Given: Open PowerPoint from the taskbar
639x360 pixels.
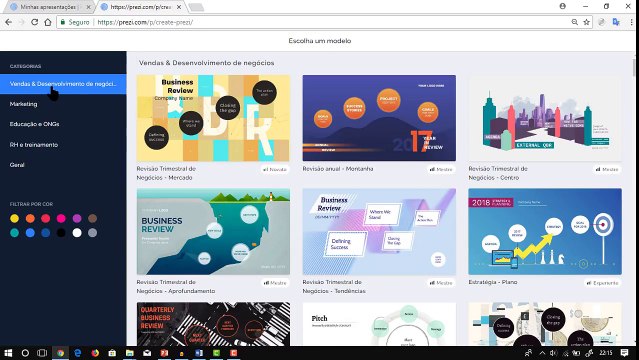Looking at the screenshot, I should click(x=164, y=353).
